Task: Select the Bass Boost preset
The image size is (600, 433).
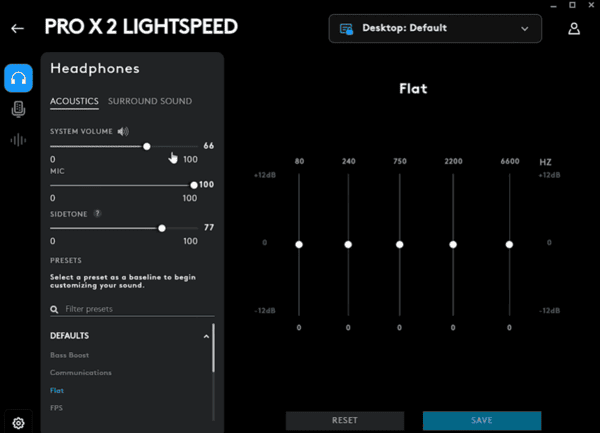Action: click(68, 355)
